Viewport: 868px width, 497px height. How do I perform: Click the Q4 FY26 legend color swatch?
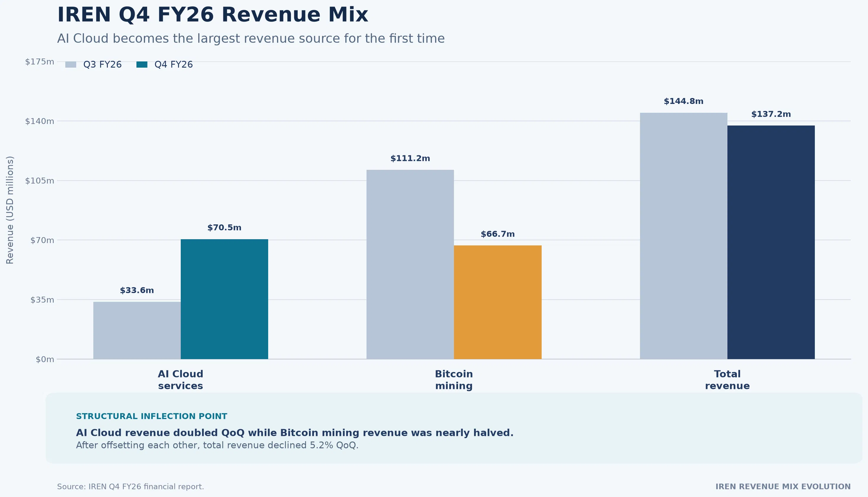point(142,64)
